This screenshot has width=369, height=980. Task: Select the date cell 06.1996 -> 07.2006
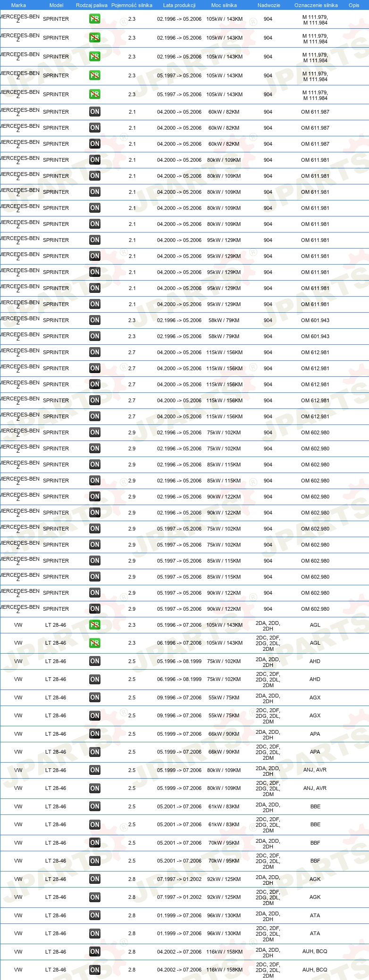coord(179,643)
